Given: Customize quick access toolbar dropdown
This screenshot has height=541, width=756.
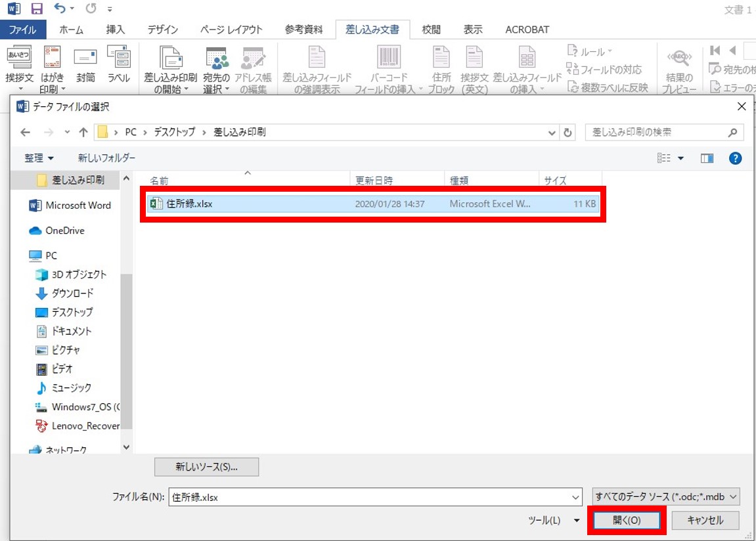Looking at the screenshot, I should tap(110, 9).
